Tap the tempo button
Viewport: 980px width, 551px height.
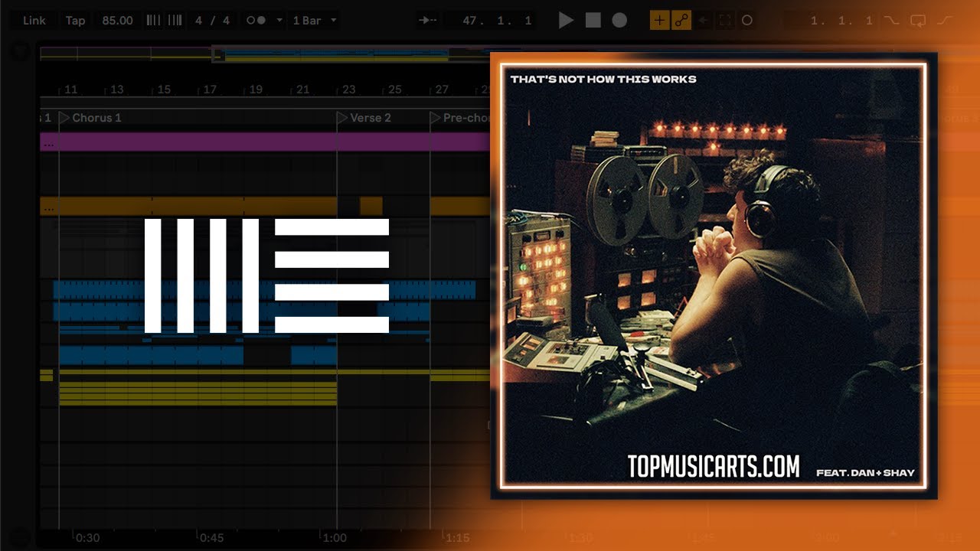coord(75,21)
